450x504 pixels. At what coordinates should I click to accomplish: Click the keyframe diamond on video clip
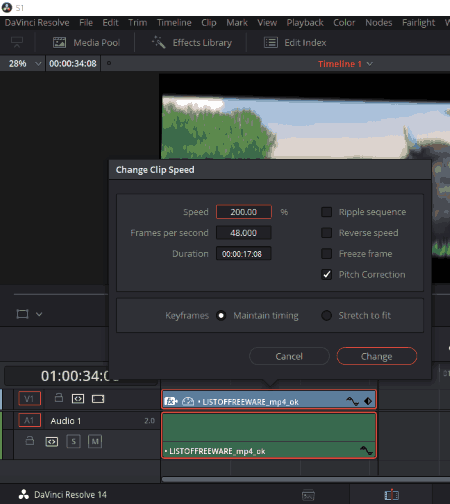[368, 401]
